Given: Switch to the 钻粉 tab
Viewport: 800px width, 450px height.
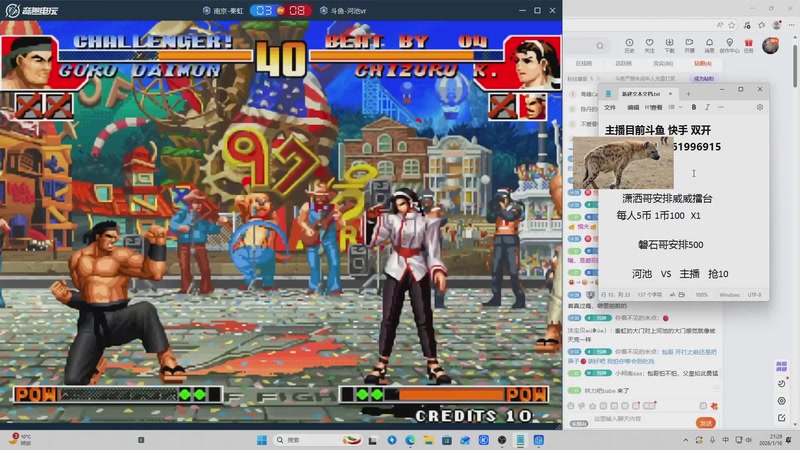Looking at the screenshot, I should 703,64.
